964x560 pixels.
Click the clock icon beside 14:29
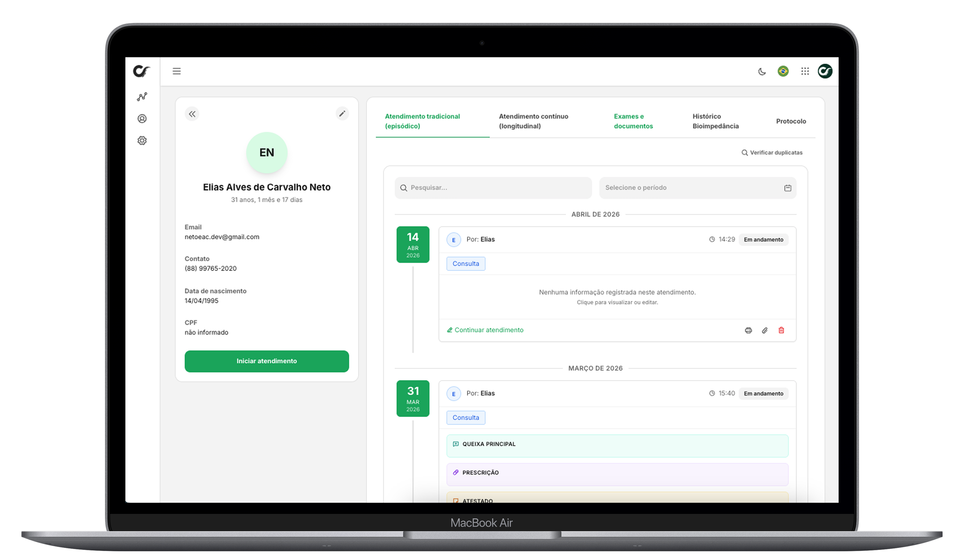tap(712, 240)
